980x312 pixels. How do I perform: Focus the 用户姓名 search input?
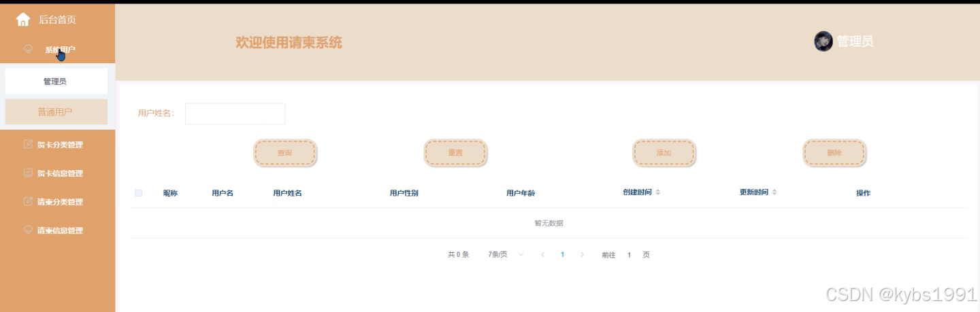coord(235,114)
